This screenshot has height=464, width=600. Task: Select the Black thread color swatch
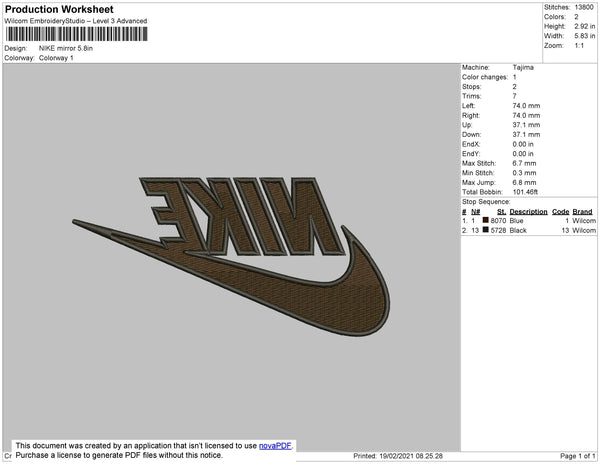(x=486, y=230)
